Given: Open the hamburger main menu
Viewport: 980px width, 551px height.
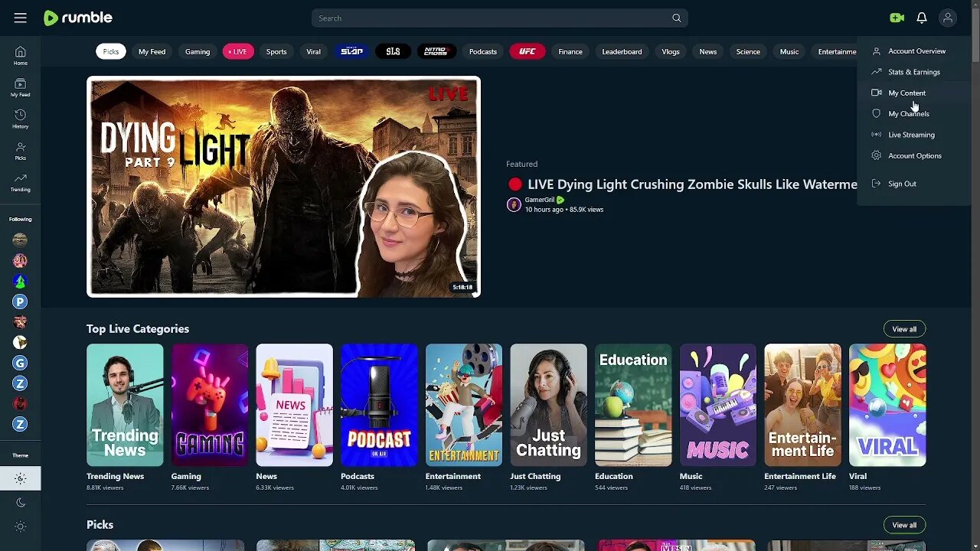Looking at the screenshot, I should pos(20,18).
